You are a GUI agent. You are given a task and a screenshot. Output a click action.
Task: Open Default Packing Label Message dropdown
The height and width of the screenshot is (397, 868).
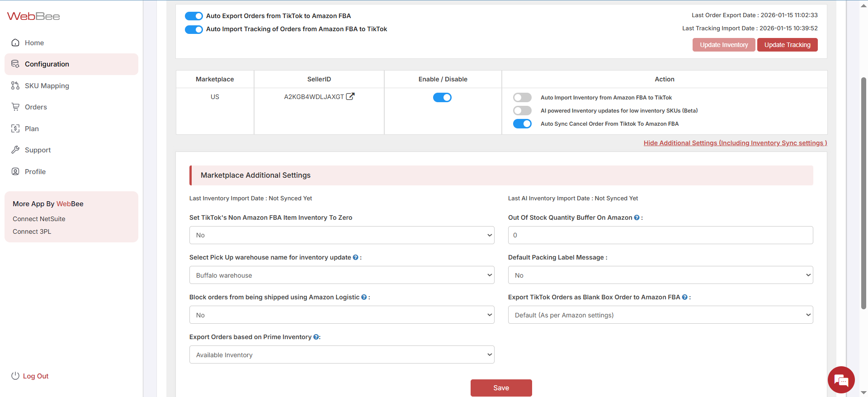(x=660, y=275)
